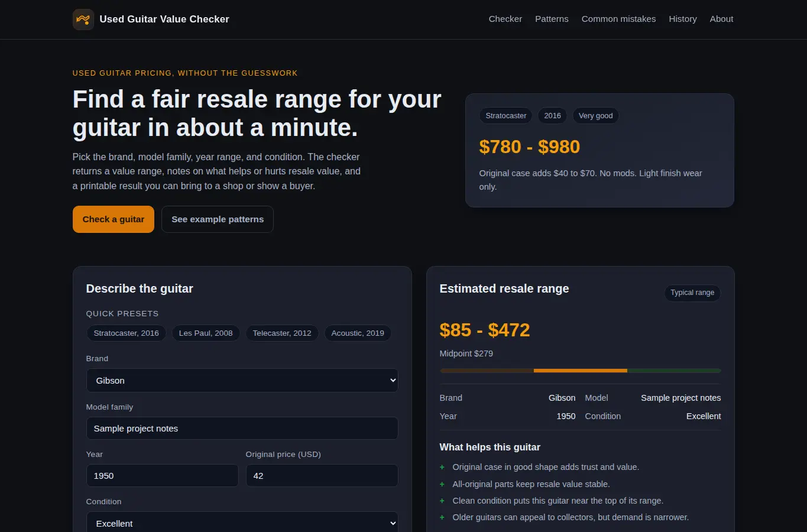Open the Condition dropdown showing Excellent
Image resolution: width=807 pixels, height=532 pixels.
[x=242, y=523]
